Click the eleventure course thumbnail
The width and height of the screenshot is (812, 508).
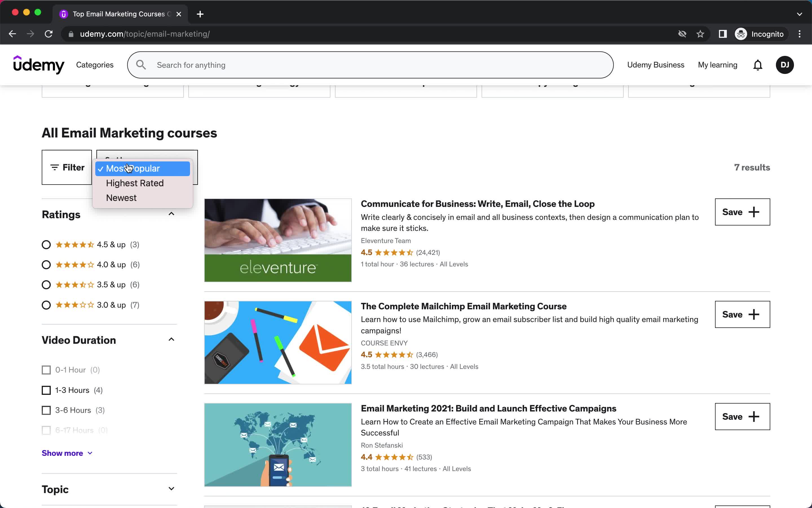click(x=278, y=240)
